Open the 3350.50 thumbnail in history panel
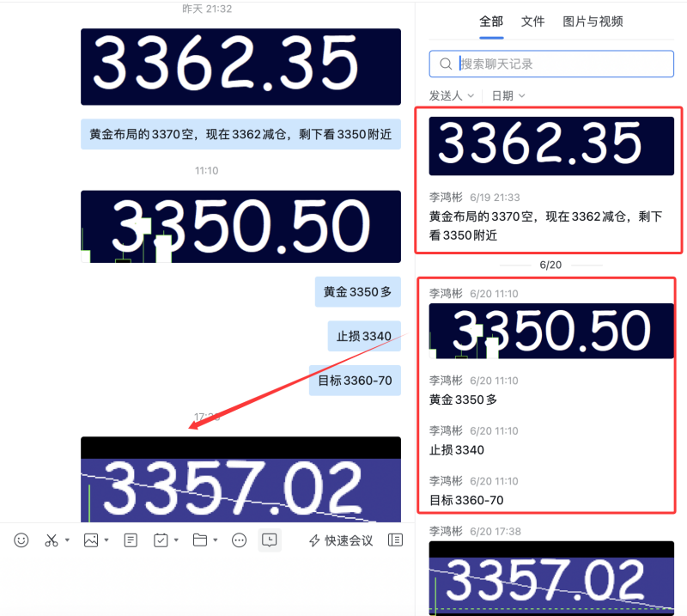This screenshot has width=687, height=616. click(x=551, y=331)
